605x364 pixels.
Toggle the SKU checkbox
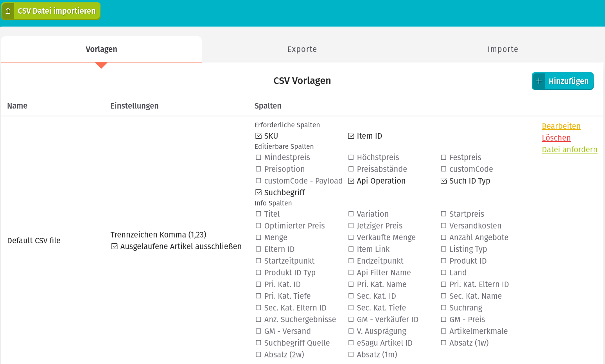click(259, 136)
